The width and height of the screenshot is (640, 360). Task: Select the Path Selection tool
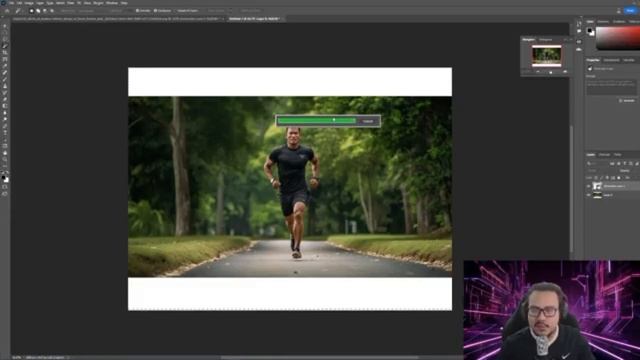[x=5, y=139]
